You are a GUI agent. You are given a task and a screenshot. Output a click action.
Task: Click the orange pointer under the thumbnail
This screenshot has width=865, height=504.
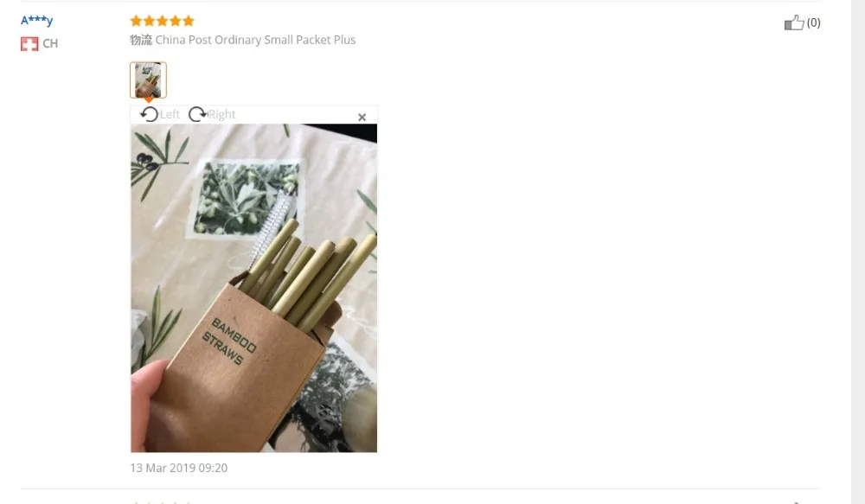pyautogui.click(x=149, y=100)
